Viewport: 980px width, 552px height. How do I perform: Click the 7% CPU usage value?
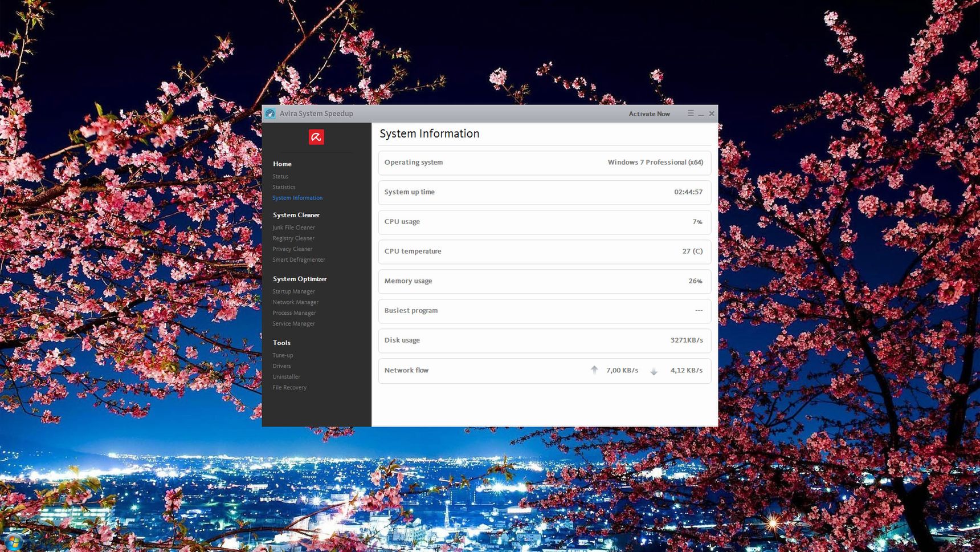(x=697, y=222)
